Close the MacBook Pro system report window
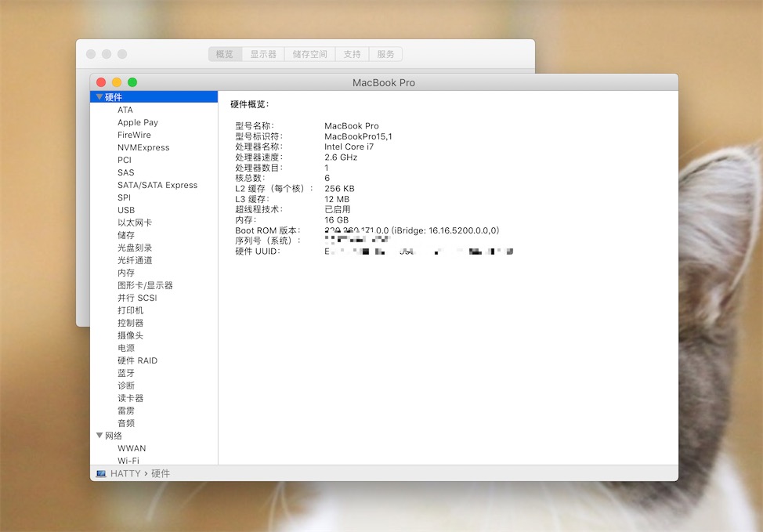This screenshot has height=532, width=763. click(x=101, y=83)
